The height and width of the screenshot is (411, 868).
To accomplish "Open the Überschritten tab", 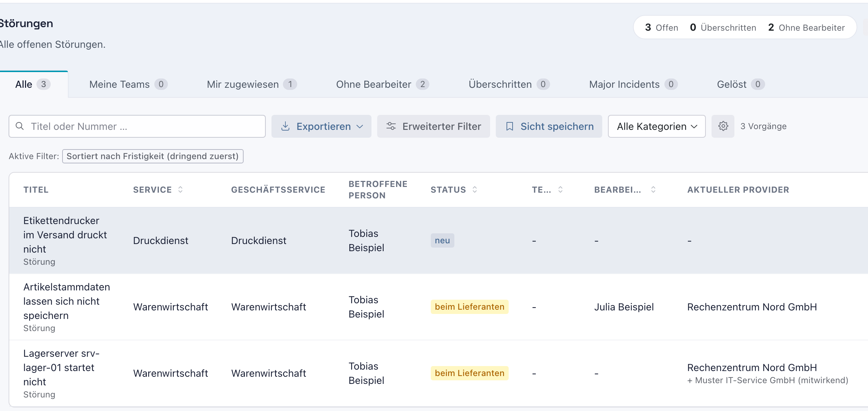I will point(509,84).
